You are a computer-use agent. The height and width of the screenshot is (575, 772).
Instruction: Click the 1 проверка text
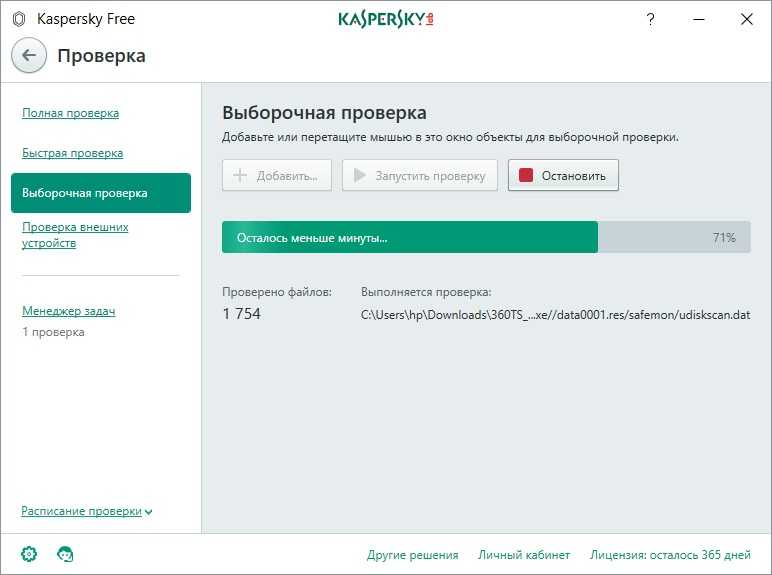53,332
